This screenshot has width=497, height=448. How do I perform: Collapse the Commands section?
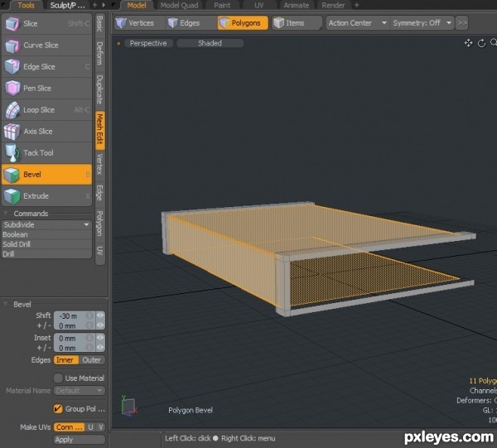click(x=6, y=214)
